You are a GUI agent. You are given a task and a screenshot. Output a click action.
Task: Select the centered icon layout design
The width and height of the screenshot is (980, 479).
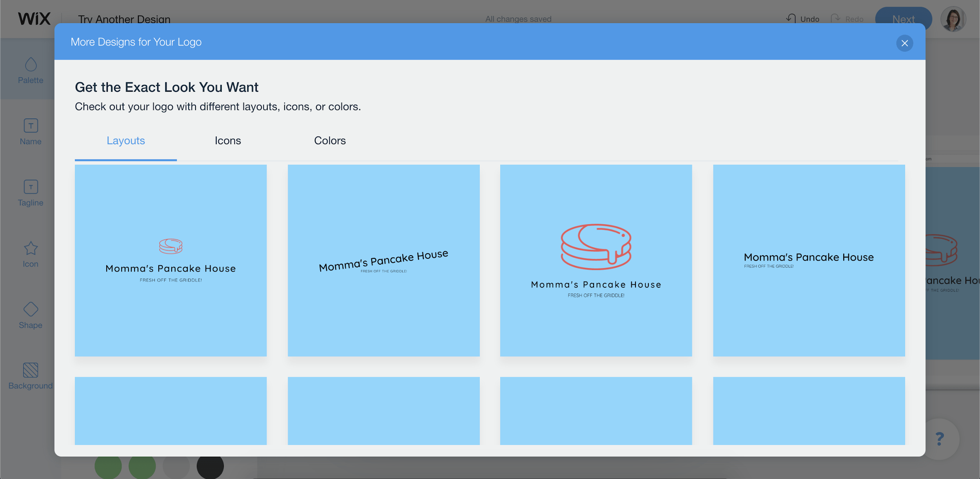point(596,260)
